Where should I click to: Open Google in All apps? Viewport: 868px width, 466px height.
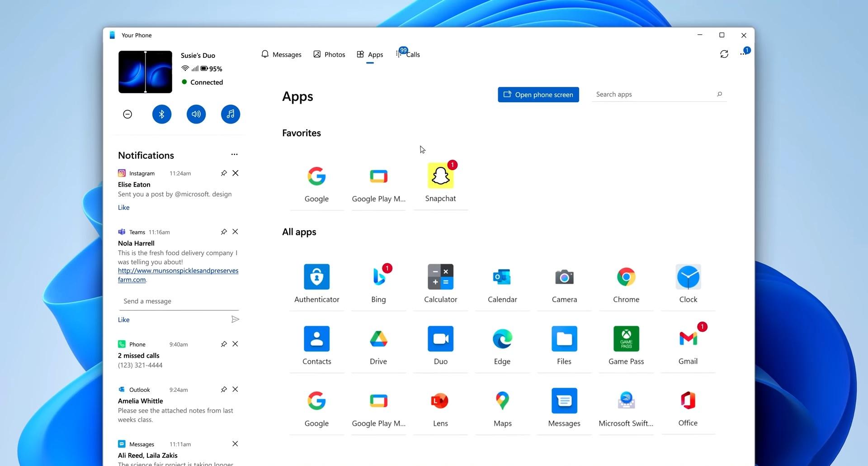(x=316, y=408)
